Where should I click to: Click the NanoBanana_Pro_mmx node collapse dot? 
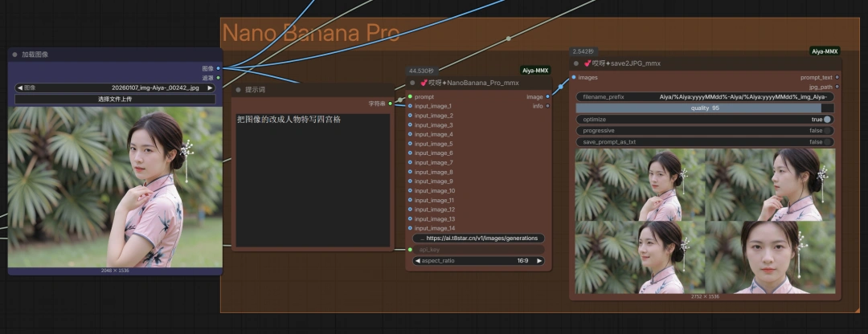413,82
